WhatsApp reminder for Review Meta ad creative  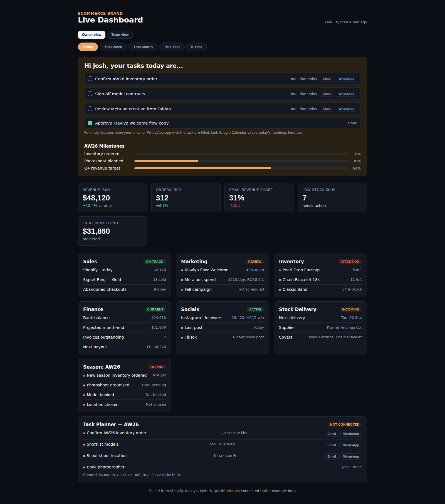346,109
